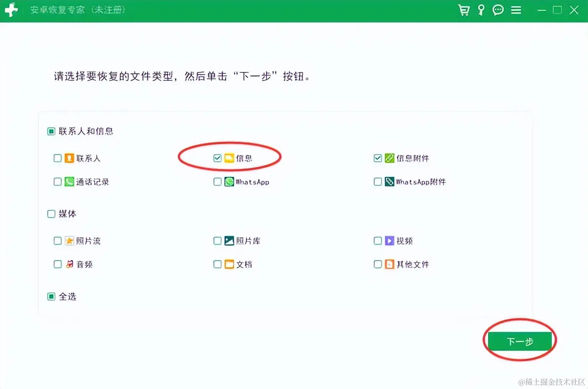Click the green plus app logo

11,10
